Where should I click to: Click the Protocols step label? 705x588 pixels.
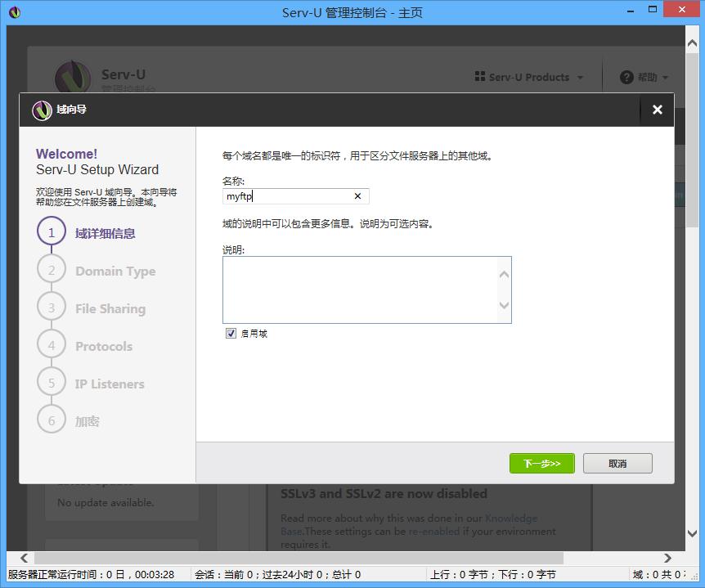pos(104,346)
